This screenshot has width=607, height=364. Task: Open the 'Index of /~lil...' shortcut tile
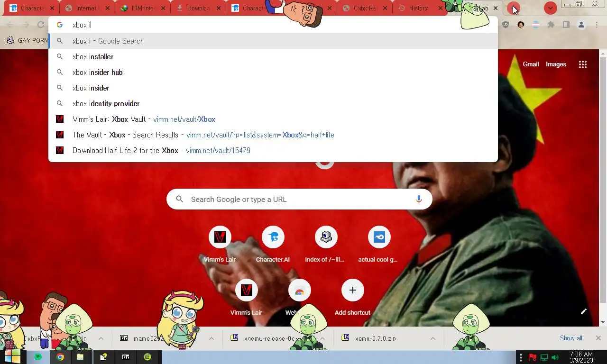click(326, 244)
